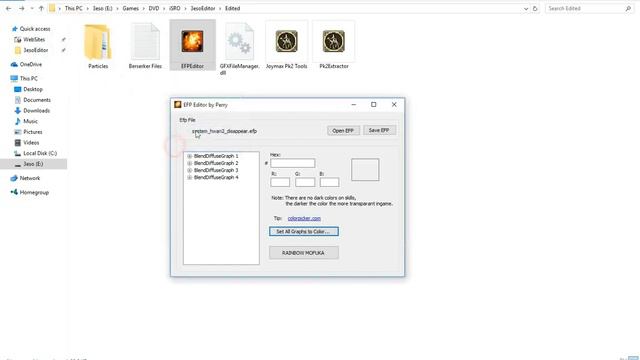Go forward in File Explorer
This screenshot has height=360, width=640.
pyautogui.click(x=21, y=8)
